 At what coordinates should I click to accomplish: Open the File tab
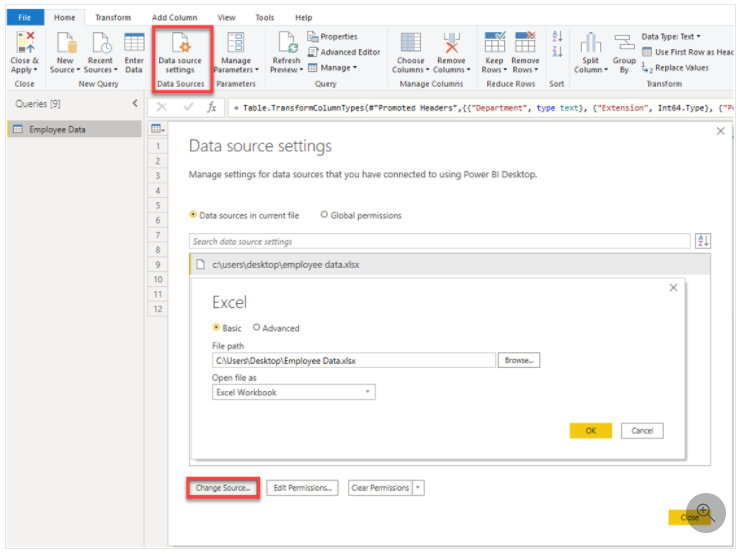point(25,17)
